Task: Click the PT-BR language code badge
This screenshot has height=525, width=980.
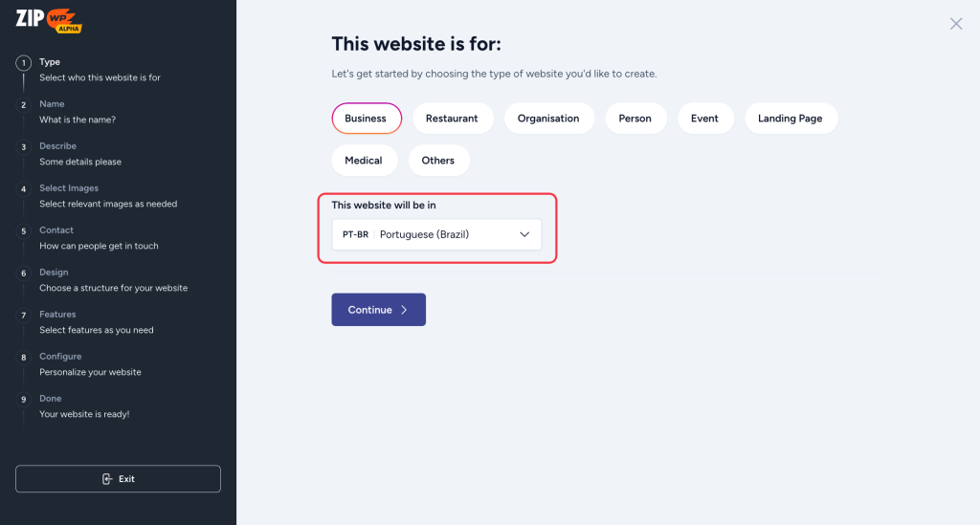Action: (x=355, y=234)
